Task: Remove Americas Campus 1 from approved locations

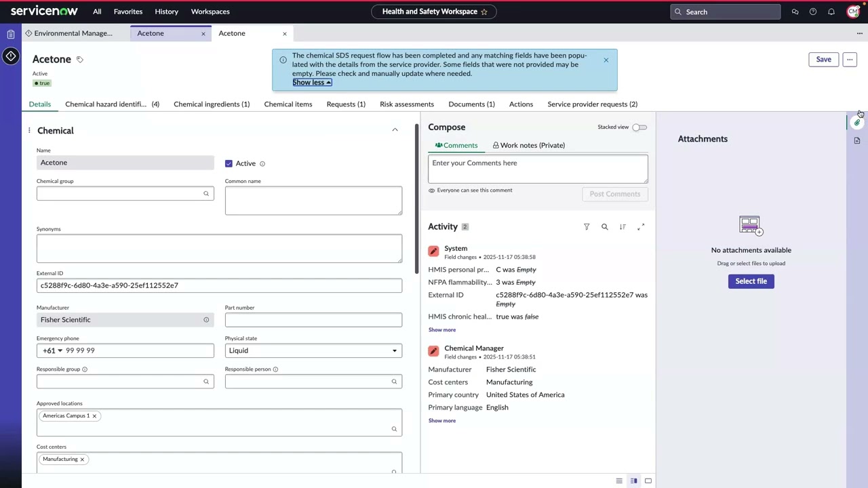Action: [x=94, y=416]
